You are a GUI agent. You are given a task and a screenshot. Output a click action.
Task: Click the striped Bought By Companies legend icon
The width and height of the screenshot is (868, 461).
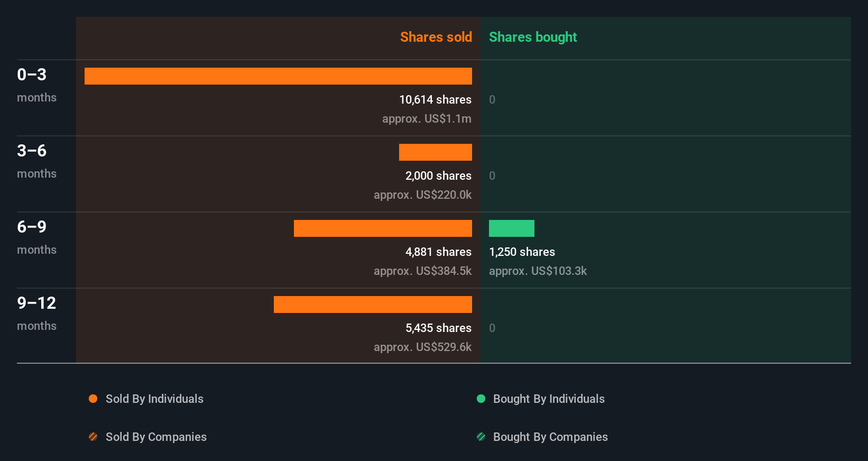[481, 437]
